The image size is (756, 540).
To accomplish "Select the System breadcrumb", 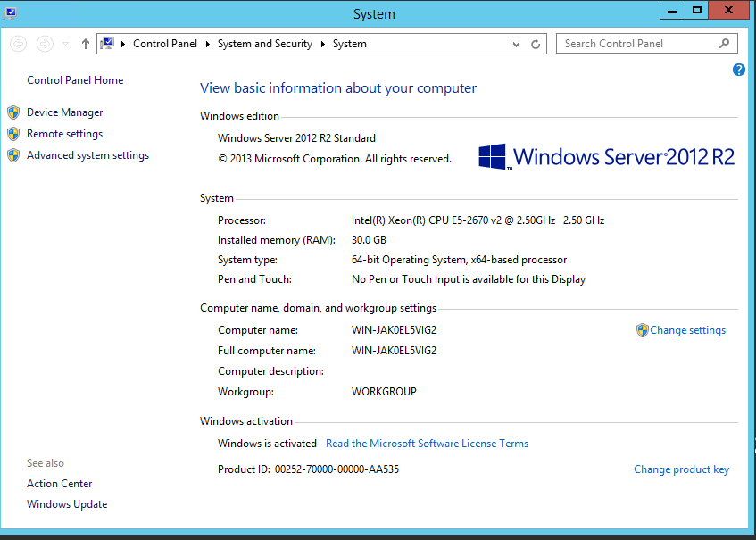I will (x=350, y=44).
